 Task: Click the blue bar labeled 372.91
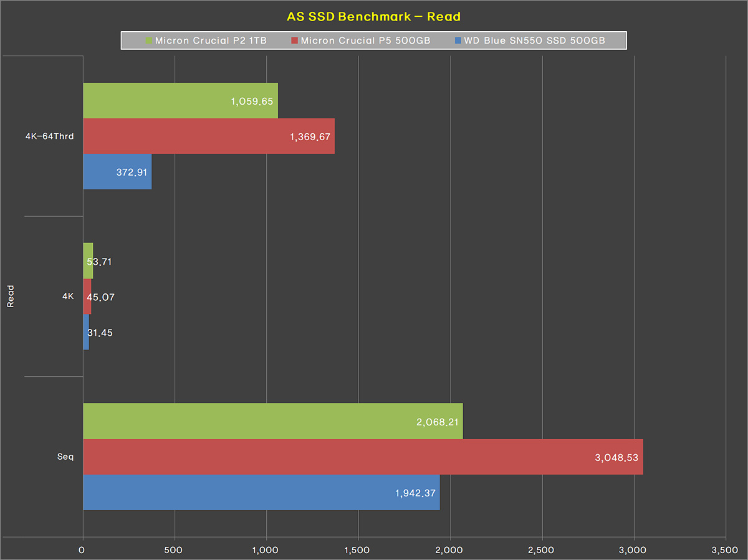[117, 171]
